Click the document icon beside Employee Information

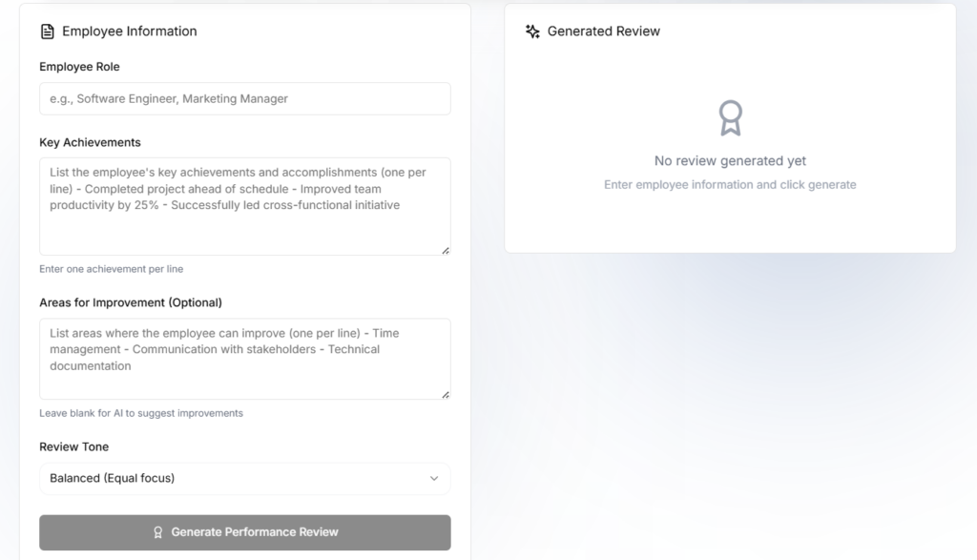(x=47, y=31)
